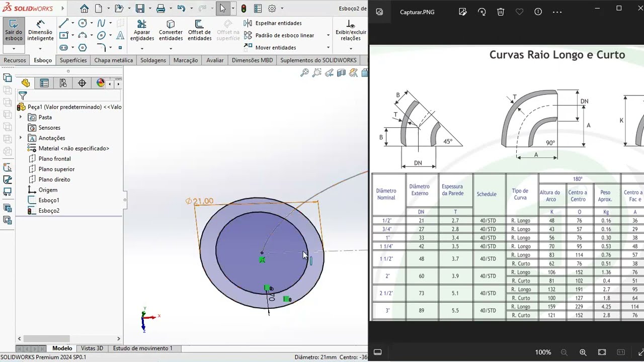The image size is (644, 362).
Task: Open dropdown under Dimensão inteligente
Action: click(x=40, y=49)
